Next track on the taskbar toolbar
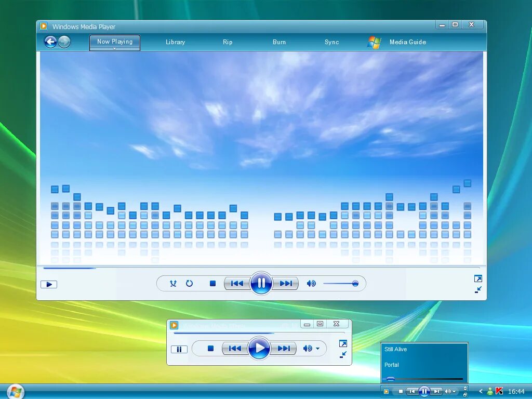532x399 pixels. pos(436,391)
